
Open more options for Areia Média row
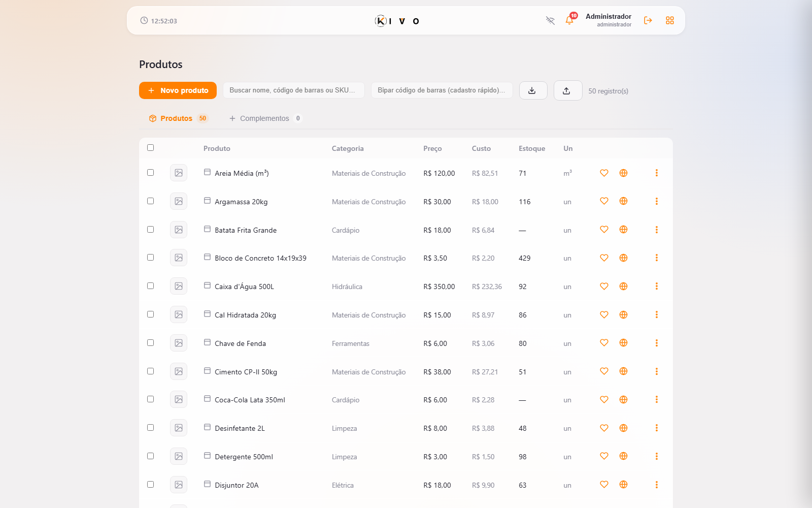coord(656,173)
